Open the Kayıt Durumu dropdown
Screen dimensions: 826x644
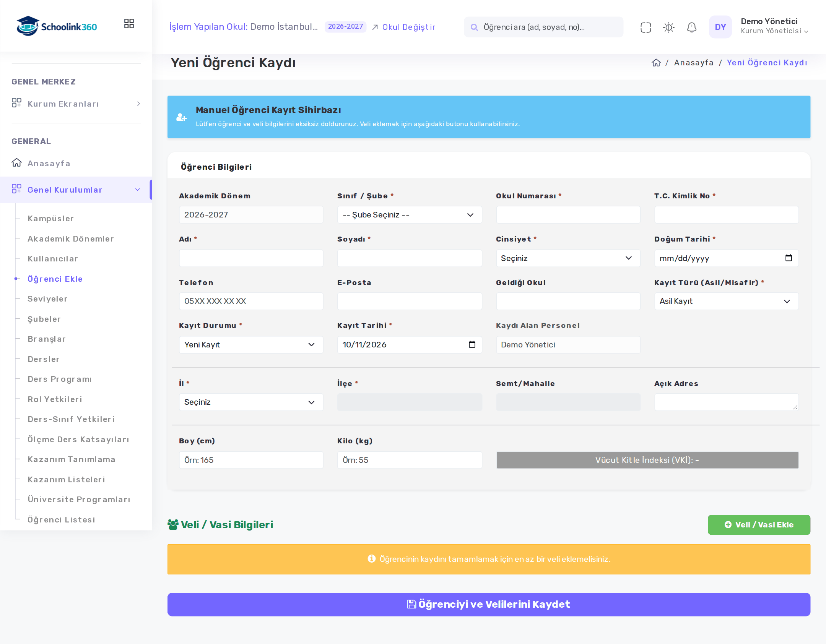click(x=251, y=345)
